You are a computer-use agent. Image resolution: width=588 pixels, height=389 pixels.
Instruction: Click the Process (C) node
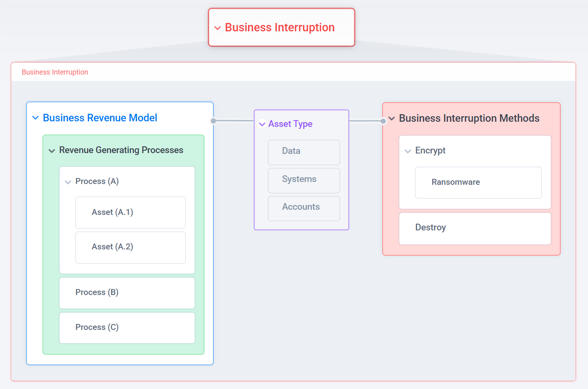click(127, 328)
